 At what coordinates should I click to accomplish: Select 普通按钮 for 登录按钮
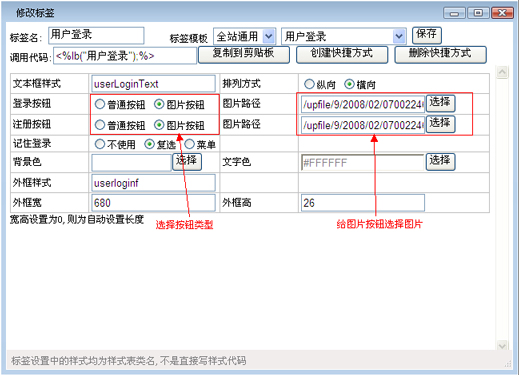100,104
